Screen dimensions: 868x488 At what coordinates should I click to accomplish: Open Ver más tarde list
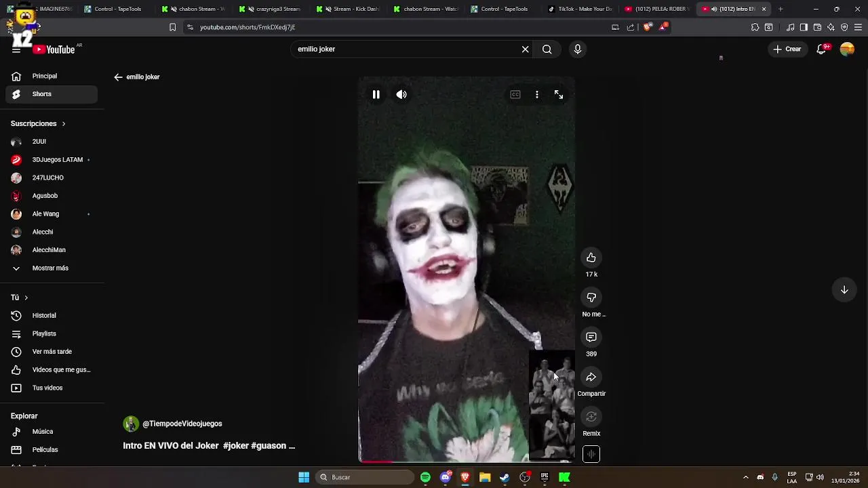[52, 352]
